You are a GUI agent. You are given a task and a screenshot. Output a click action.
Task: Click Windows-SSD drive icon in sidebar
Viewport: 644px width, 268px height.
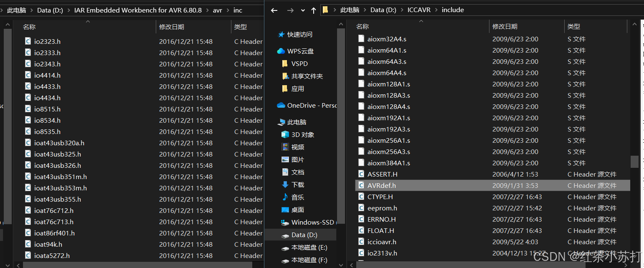285,222
